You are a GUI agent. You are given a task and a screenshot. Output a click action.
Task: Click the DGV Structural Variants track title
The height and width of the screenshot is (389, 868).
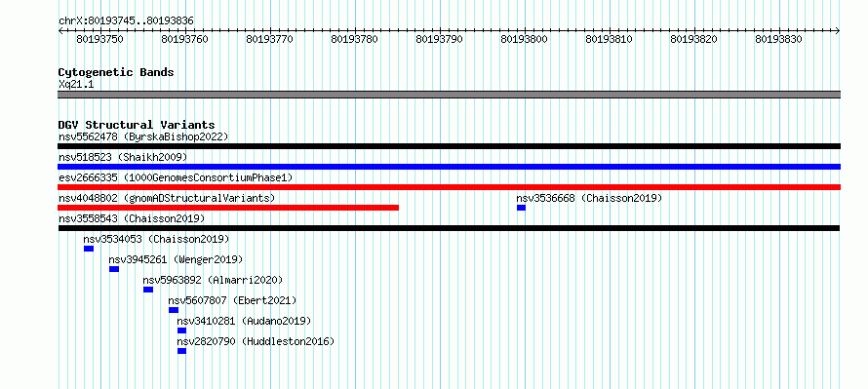[137, 125]
